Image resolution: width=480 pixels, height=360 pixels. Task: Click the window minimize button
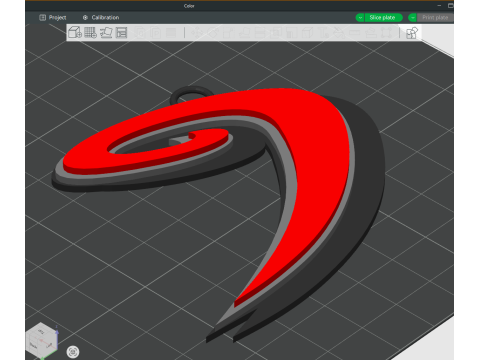coord(439,6)
